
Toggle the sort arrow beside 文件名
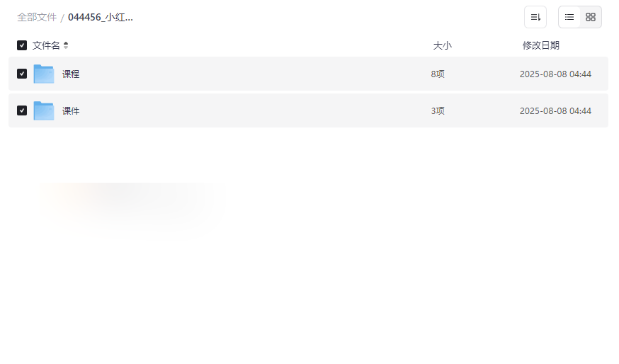tap(66, 45)
